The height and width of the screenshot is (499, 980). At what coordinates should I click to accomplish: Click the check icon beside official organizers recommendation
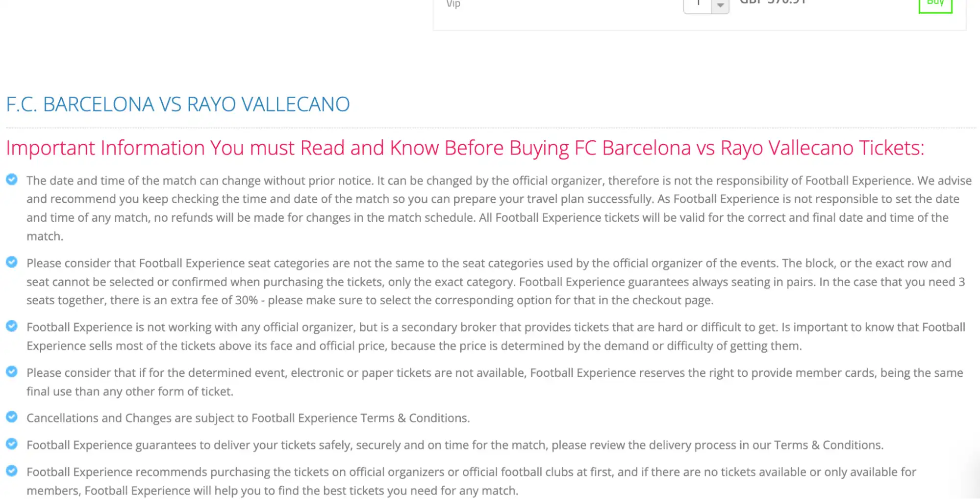[12, 471]
